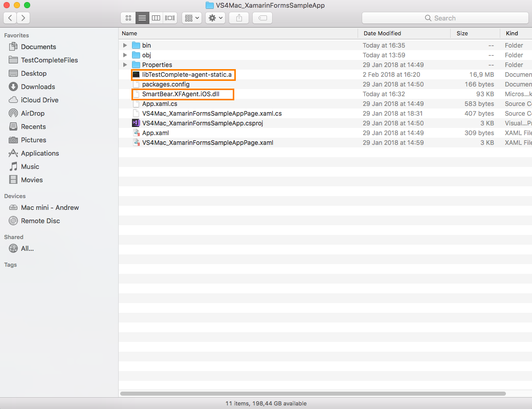Toggle icon view mode
Screen dimensions: 532x409
click(x=128, y=17)
